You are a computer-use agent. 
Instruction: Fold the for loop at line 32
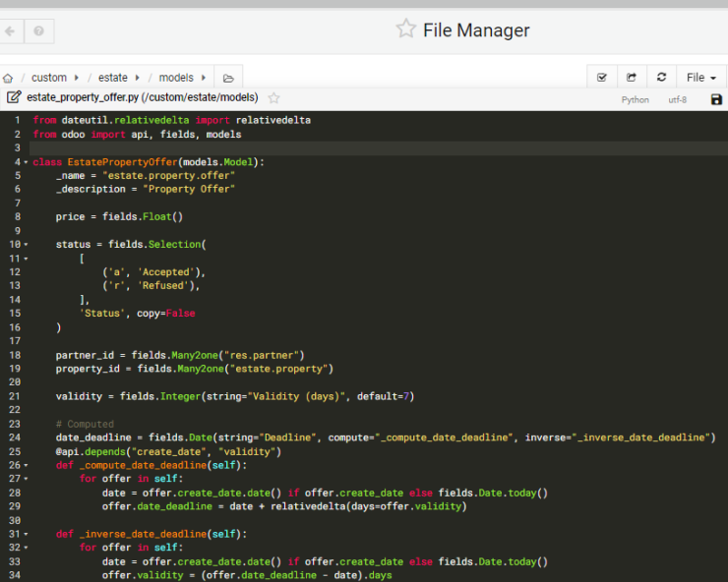click(x=26, y=548)
